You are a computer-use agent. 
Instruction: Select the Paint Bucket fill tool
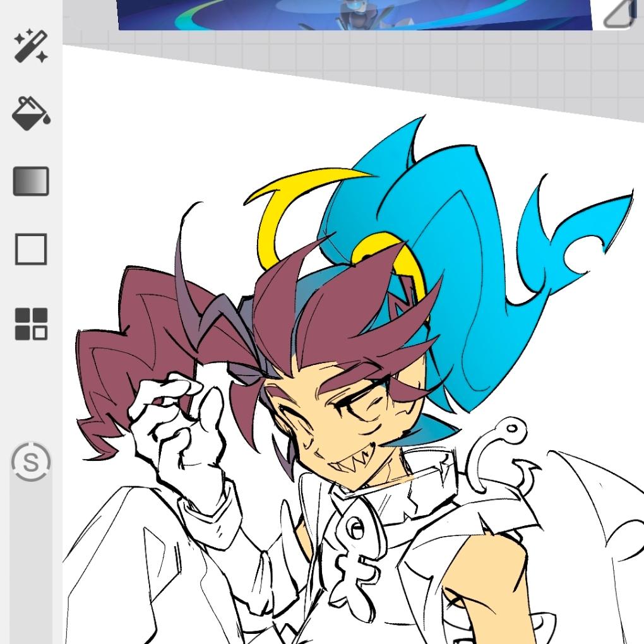(31, 114)
